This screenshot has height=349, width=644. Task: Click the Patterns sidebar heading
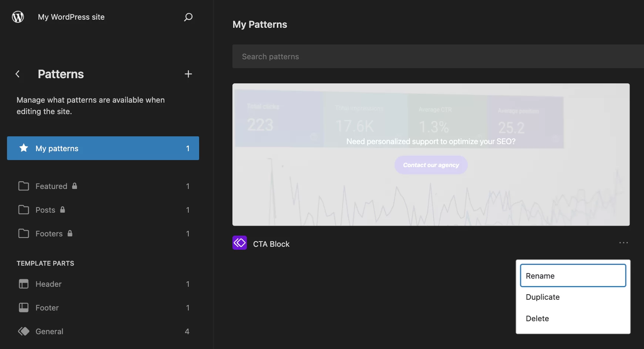(x=61, y=74)
